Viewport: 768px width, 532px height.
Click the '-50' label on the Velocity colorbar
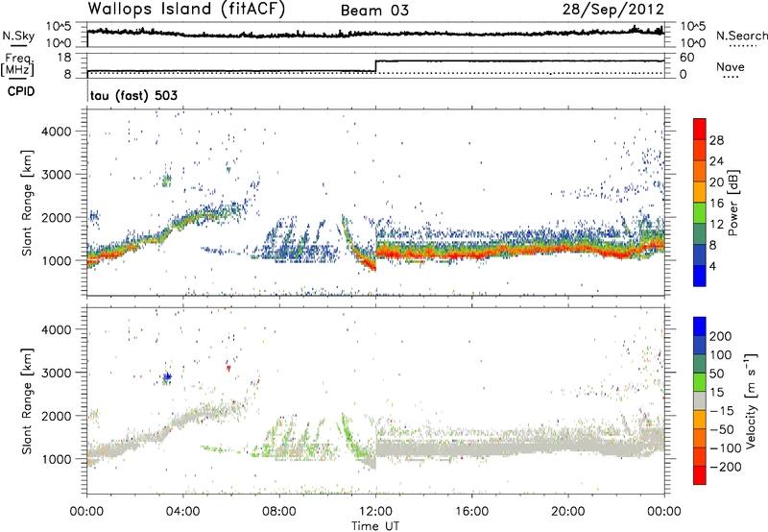point(724,430)
